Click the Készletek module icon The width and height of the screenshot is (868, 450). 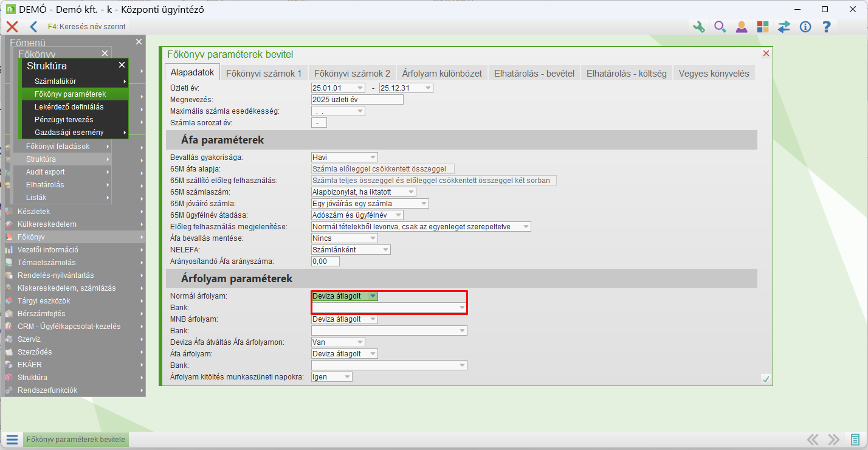point(9,212)
